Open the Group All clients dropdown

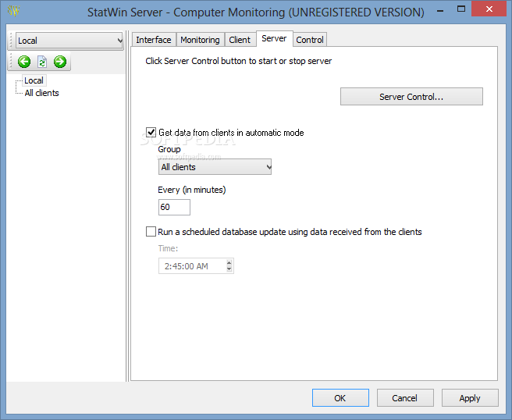tap(215, 167)
